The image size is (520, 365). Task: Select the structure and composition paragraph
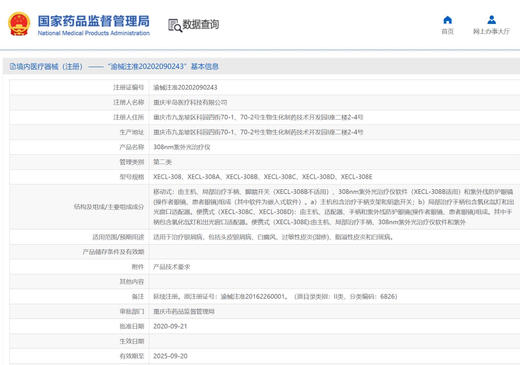(x=333, y=207)
